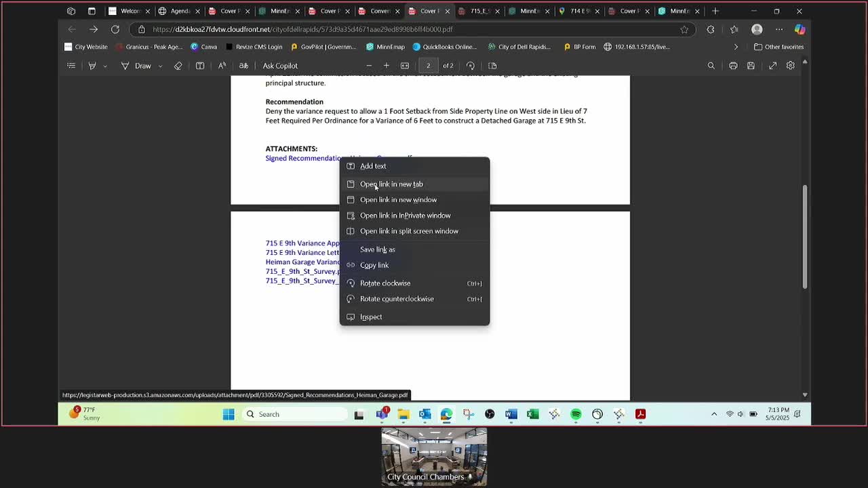Image resolution: width=868 pixels, height=488 pixels.
Task: Open the Granicus - Peak Agenda bookmark
Action: tap(149, 47)
